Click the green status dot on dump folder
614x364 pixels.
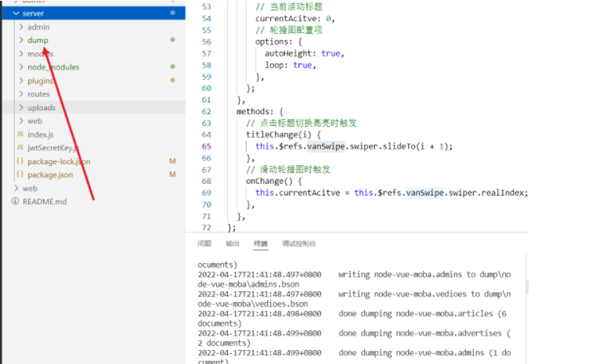click(172, 40)
